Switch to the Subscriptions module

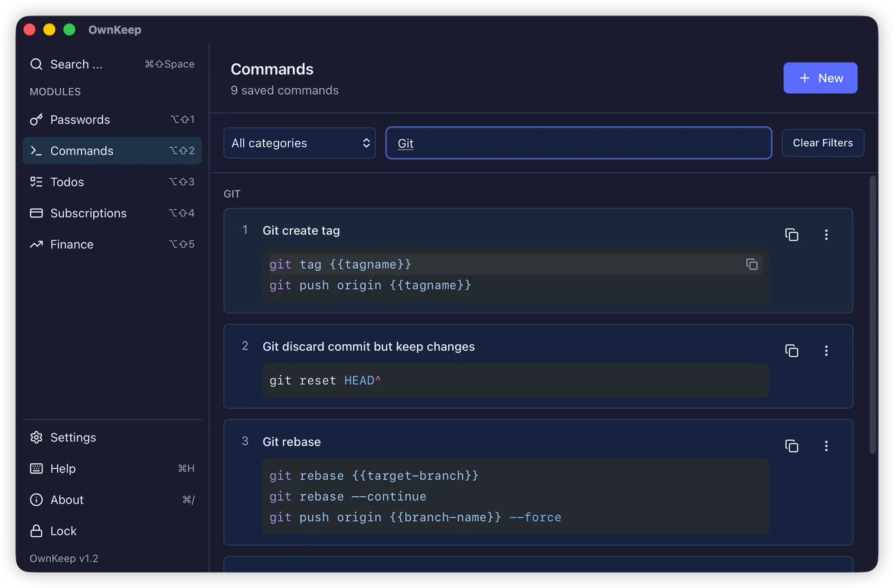[x=112, y=213]
